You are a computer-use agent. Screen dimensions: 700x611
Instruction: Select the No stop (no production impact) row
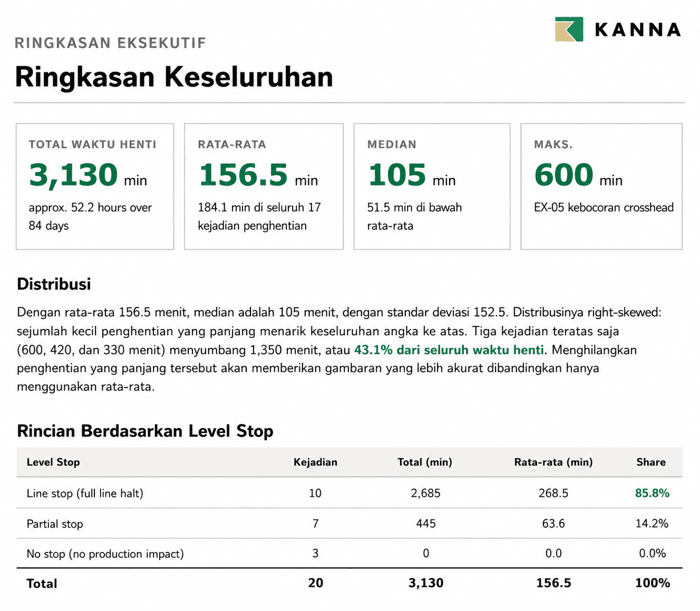349,553
